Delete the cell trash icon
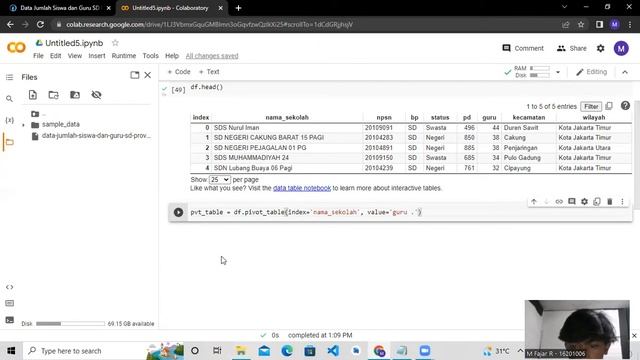Screen dimensions: 640x360 pos(610,201)
